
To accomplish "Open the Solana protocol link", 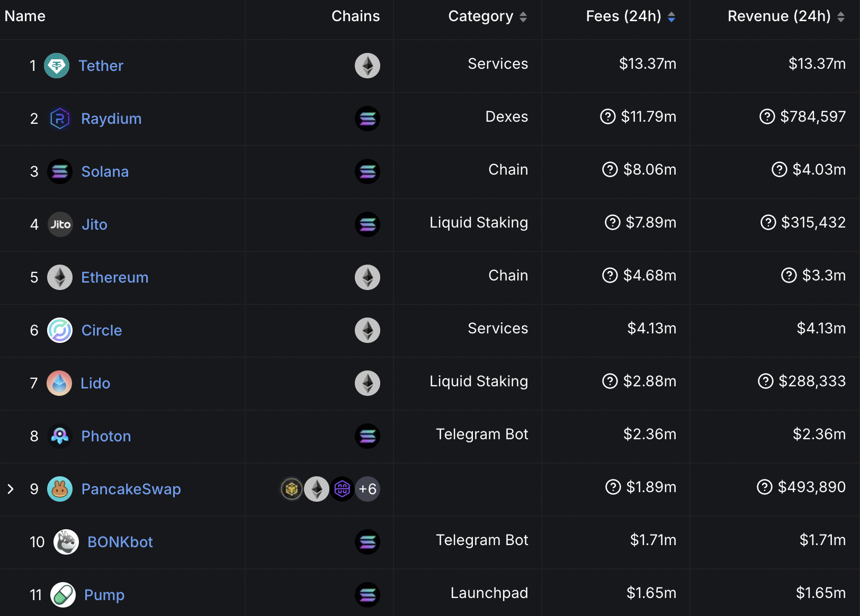I will (x=105, y=171).
